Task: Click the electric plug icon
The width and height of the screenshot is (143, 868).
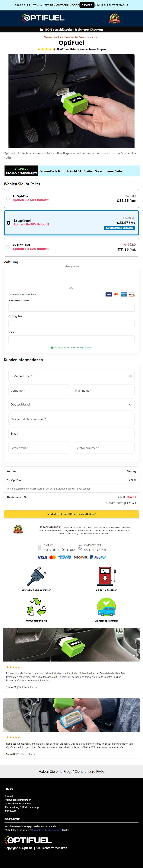Action: [x=37, y=577]
